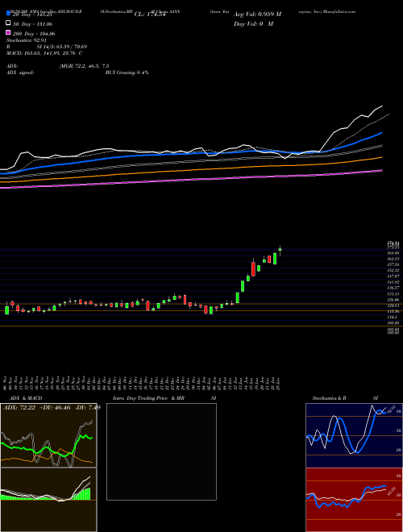Click the red-background RSI chart
The height and width of the screenshot is (532, 403).
click(354, 500)
